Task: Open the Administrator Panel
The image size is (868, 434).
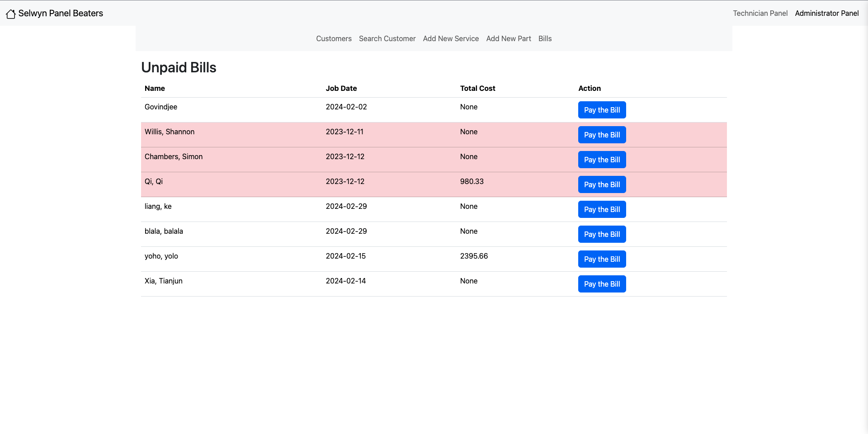Action: click(x=826, y=14)
